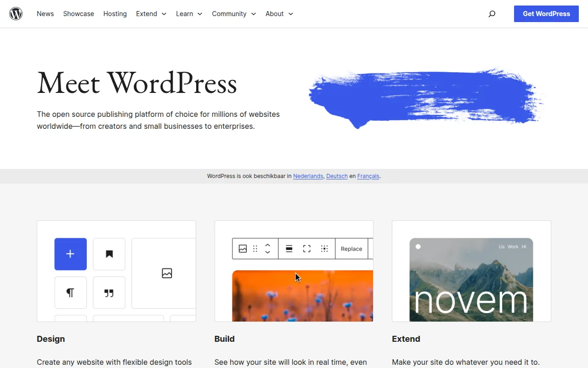Click the fullscreen icon in block toolbar

307,249
